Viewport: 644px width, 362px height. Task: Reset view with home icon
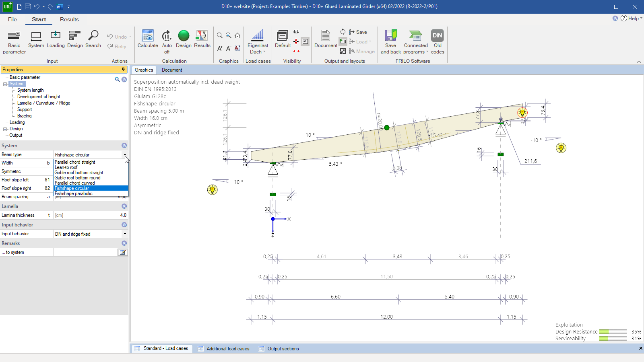[237, 35]
